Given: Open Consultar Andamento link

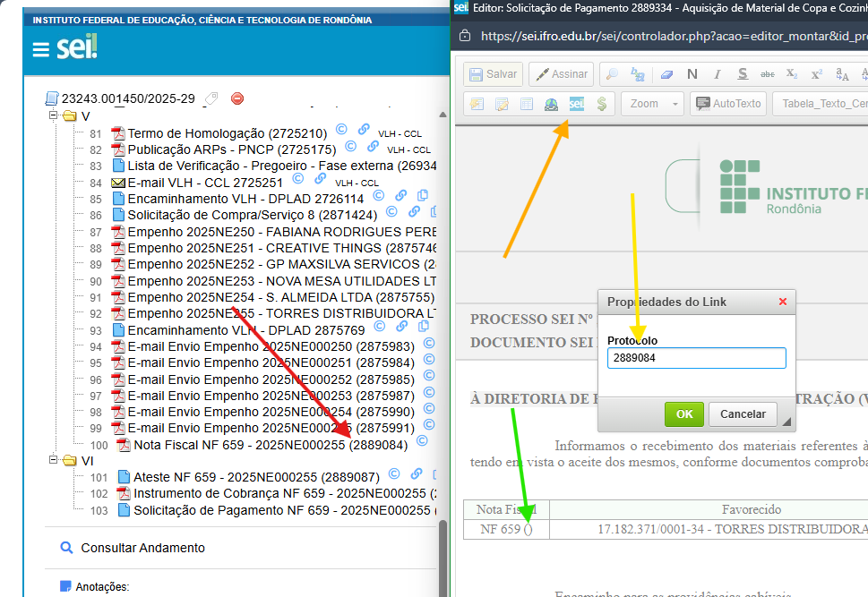Looking at the screenshot, I should pyautogui.click(x=142, y=548).
